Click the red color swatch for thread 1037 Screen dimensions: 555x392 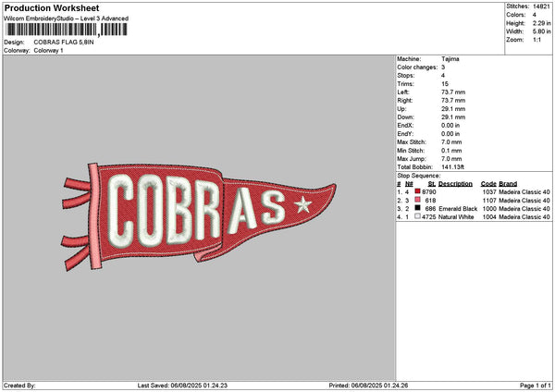[x=418, y=191]
